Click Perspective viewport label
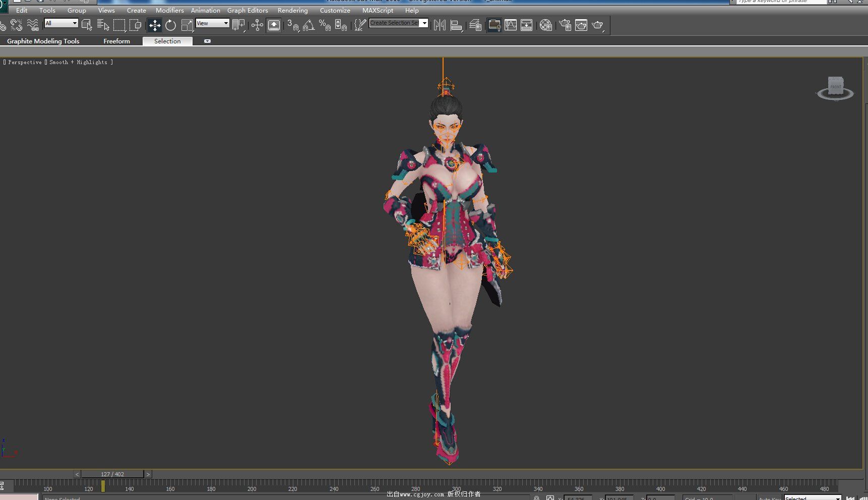Screen dimensions: 868x500 coord(25,62)
